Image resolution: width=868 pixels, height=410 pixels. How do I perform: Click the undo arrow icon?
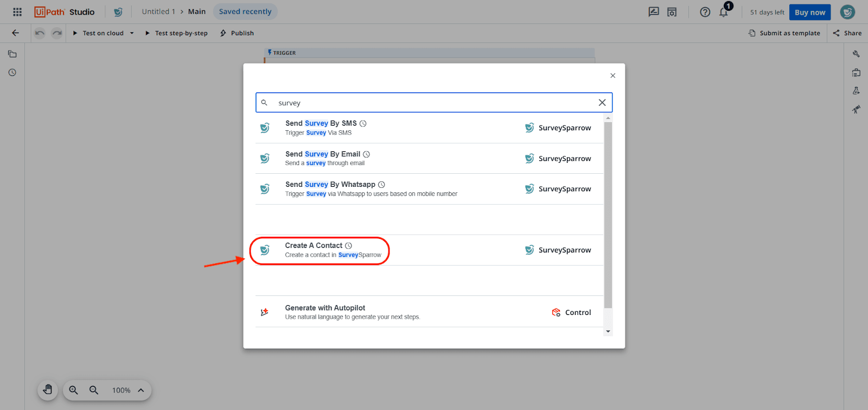[40, 33]
